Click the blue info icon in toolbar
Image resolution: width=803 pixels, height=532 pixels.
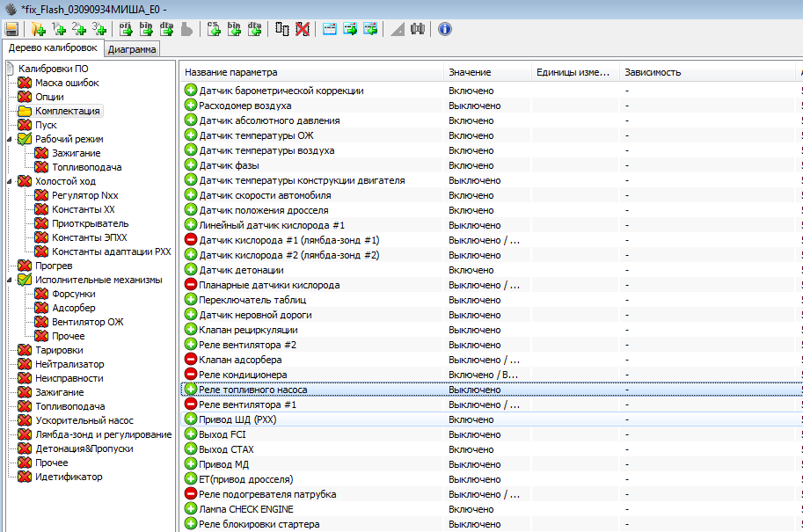click(x=444, y=29)
